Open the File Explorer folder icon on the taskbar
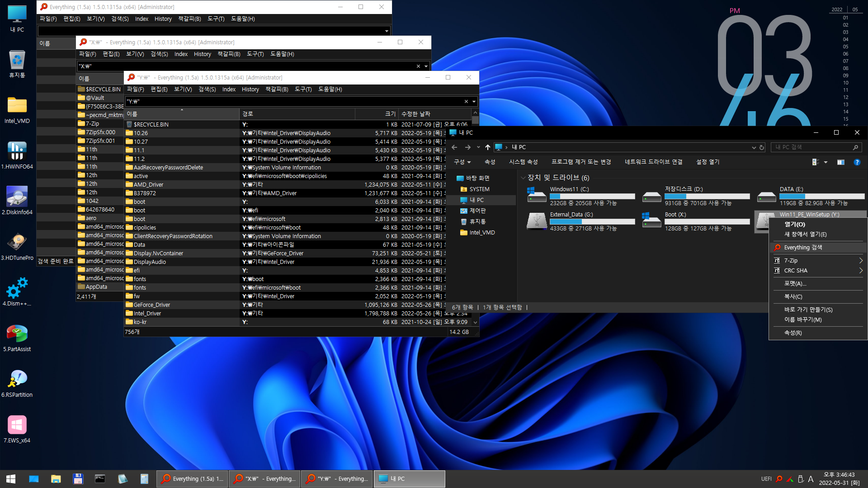868x488 pixels. pos(56,479)
